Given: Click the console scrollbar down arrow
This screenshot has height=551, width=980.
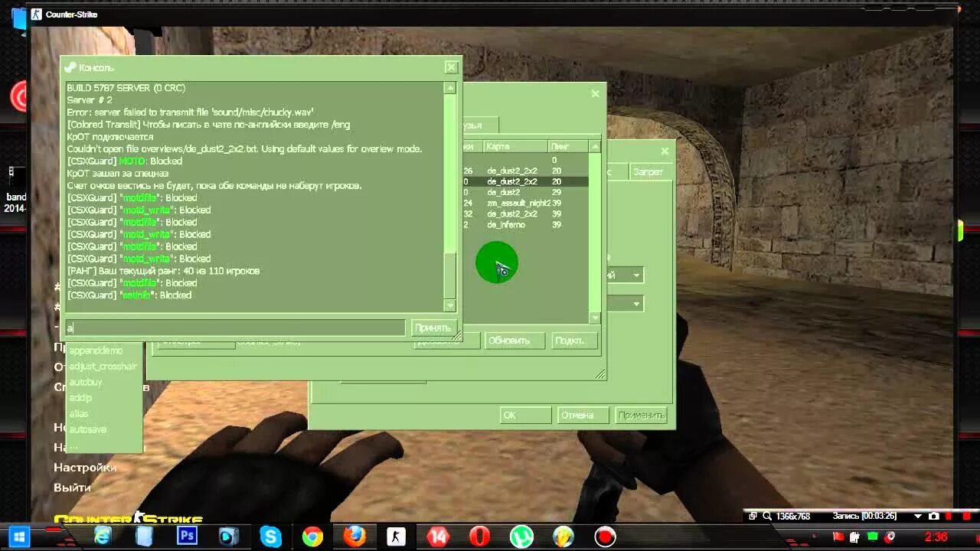Looking at the screenshot, I should click(x=450, y=307).
